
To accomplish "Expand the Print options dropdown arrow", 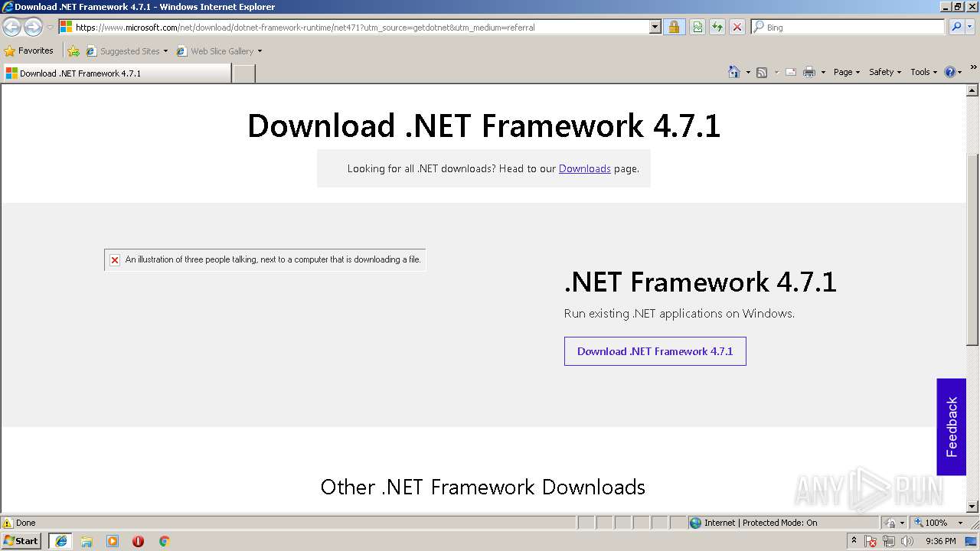I will click(823, 72).
